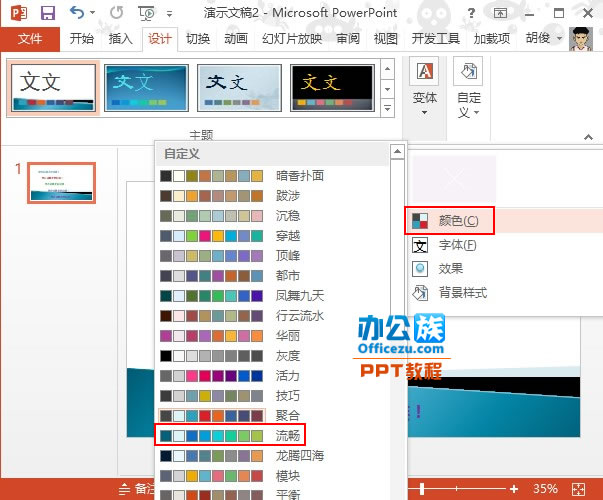603x500 pixels.
Task: Open the 背景样式 background styles submenu
Action: tap(504, 293)
